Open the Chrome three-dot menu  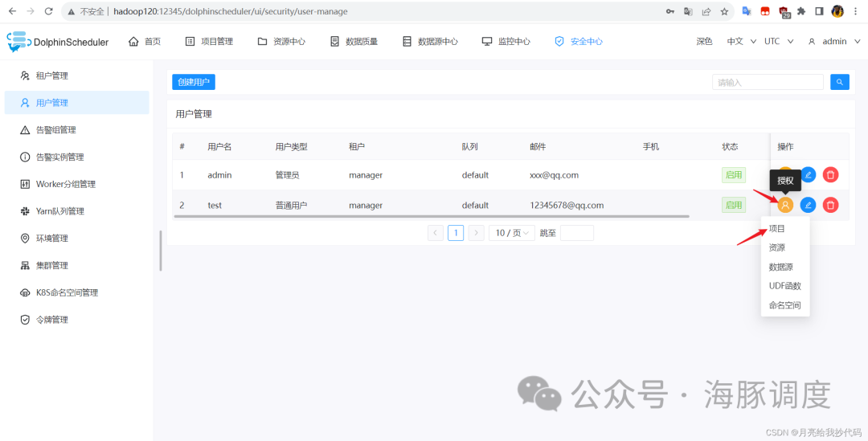click(856, 11)
